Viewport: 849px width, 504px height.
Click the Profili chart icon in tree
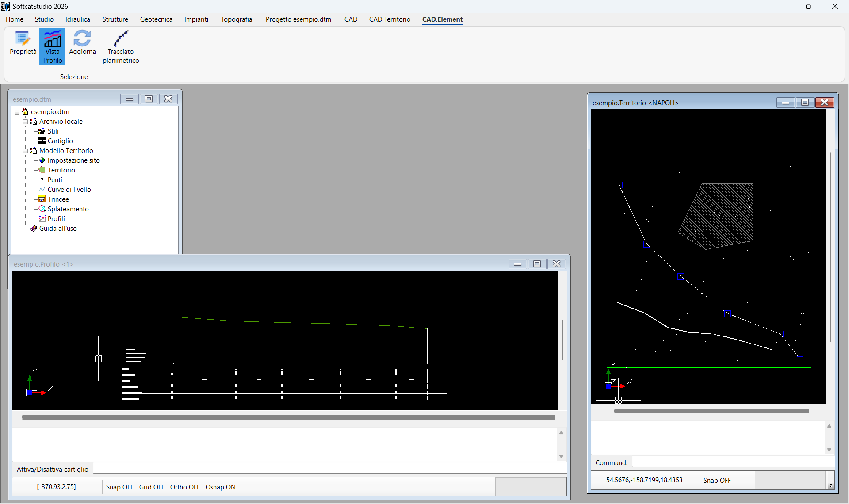pos(42,219)
